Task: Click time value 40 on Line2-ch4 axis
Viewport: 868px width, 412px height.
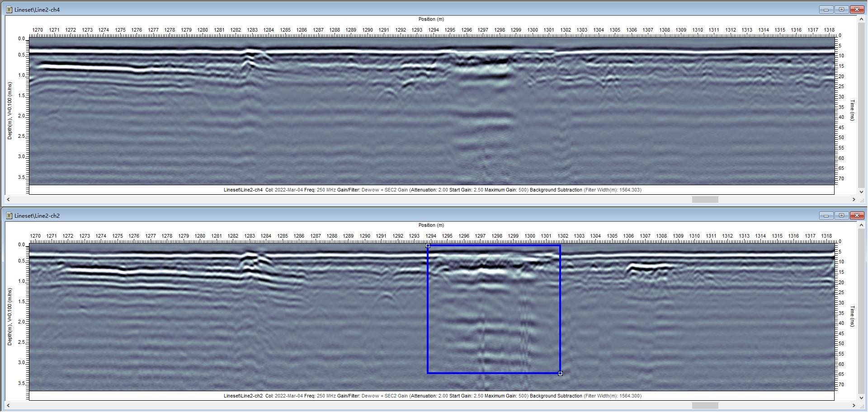Action: point(841,117)
